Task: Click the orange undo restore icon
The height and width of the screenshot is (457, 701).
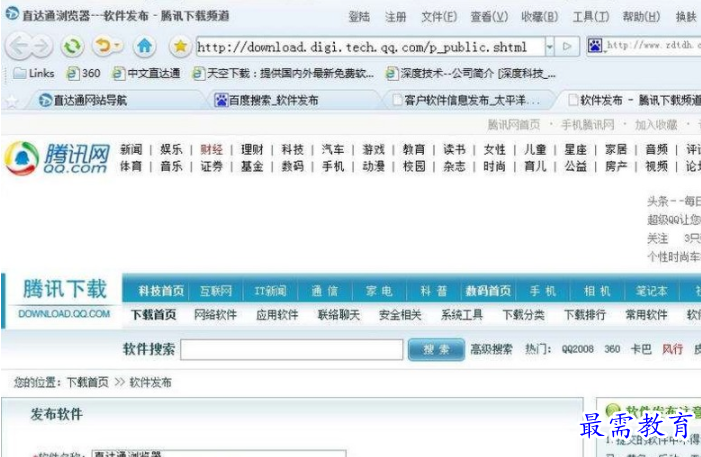Action: [104, 46]
